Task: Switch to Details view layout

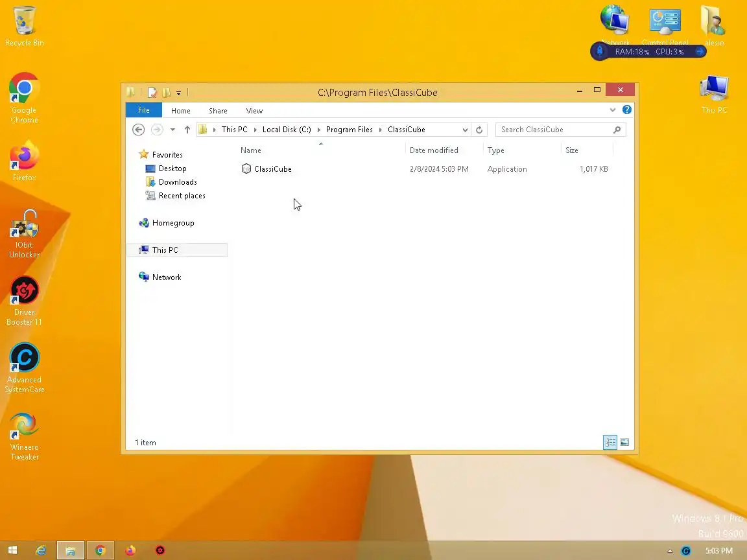Action: pos(610,443)
